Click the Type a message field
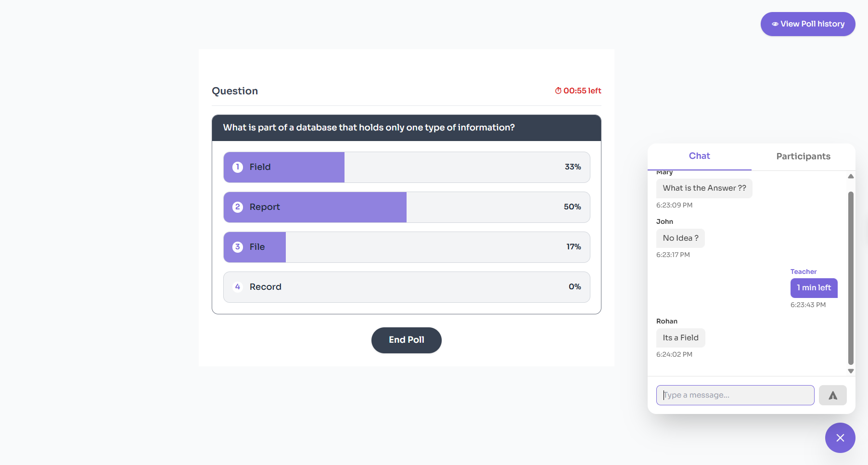The width and height of the screenshot is (868, 465). coord(735,395)
